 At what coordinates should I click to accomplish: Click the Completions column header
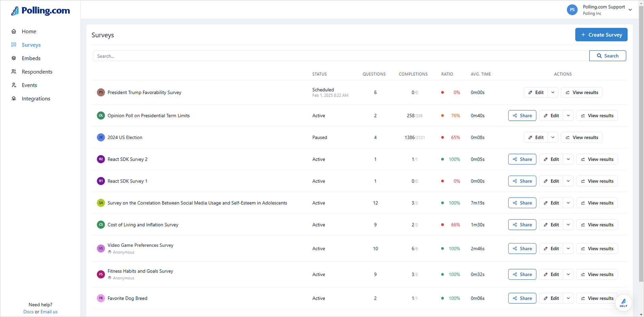coord(413,74)
